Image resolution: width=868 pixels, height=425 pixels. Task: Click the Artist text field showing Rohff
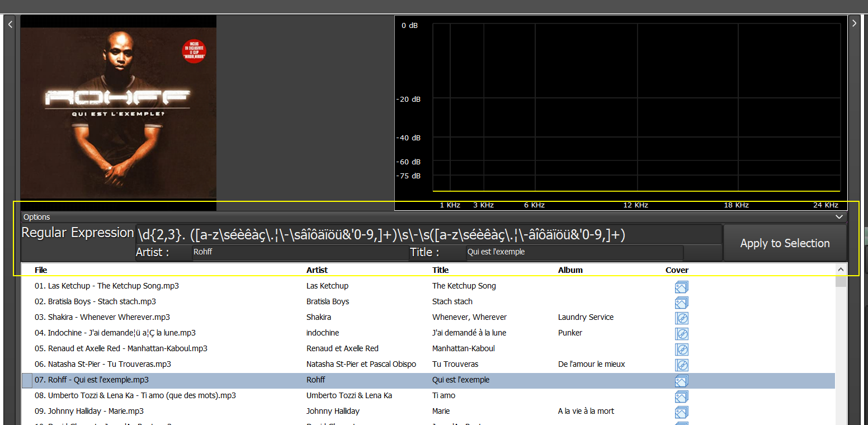300,252
